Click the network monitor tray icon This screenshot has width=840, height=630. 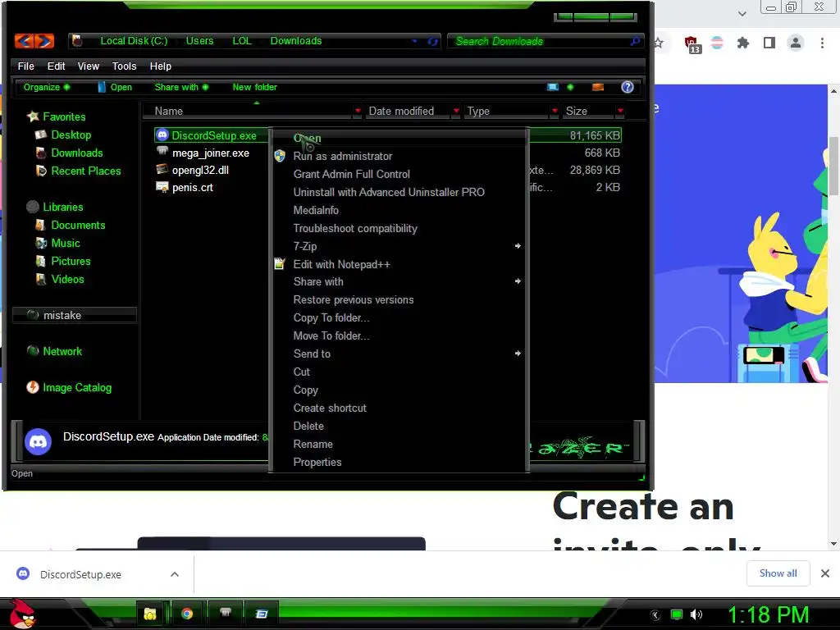coord(677,614)
